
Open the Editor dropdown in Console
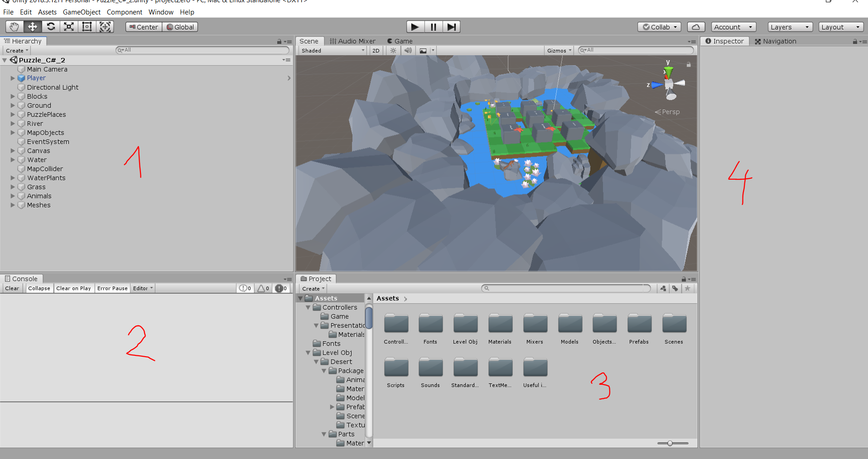(x=143, y=288)
